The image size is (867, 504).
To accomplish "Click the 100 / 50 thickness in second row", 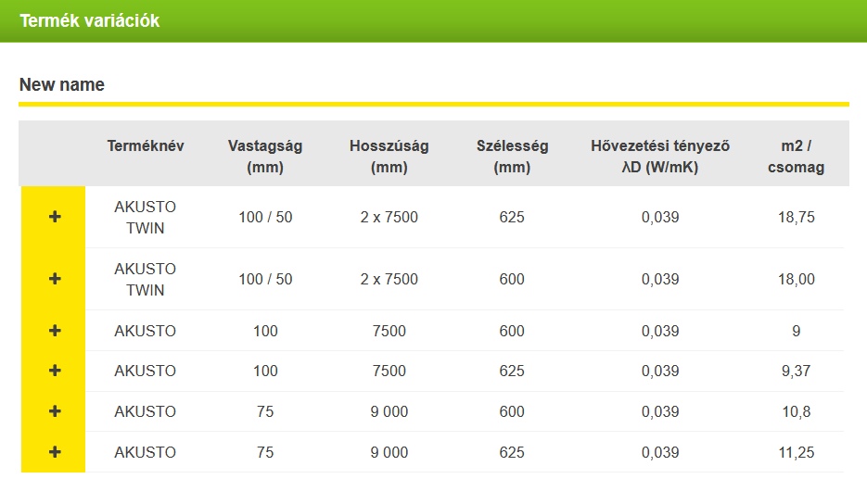I will [265, 279].
